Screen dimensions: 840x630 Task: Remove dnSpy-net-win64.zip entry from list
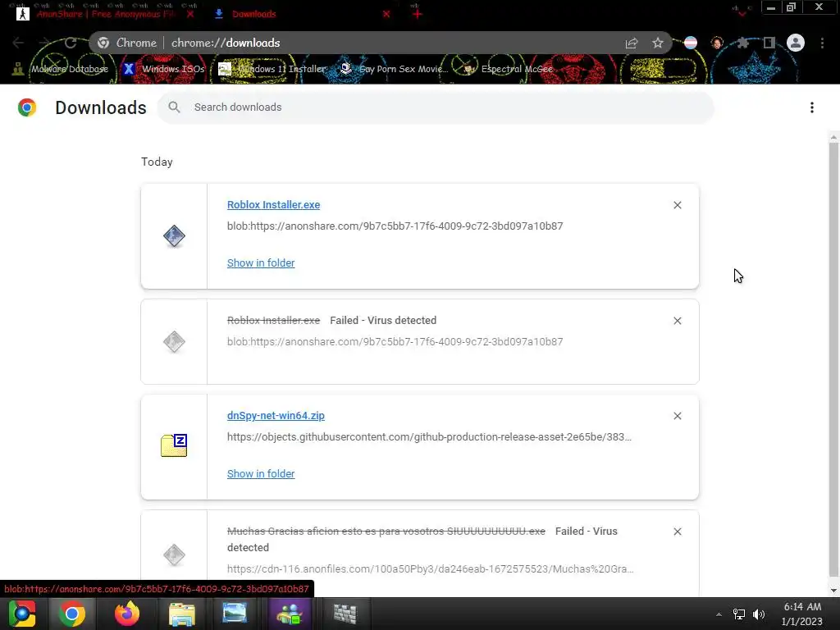tap(677, 416)
